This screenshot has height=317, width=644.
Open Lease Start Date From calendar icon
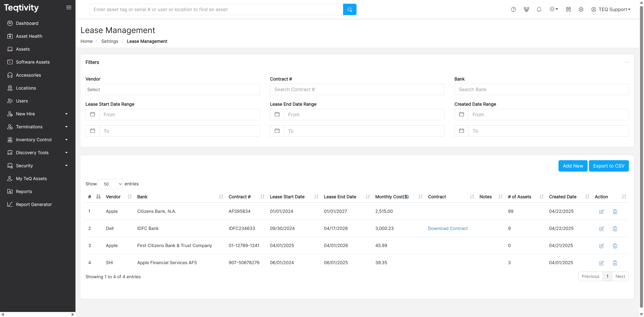point(93,114)
